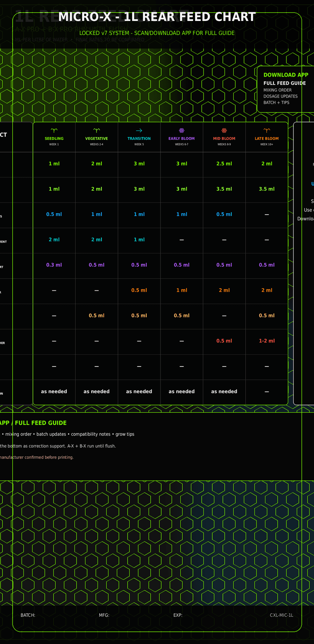Click the '3.5 ml' cell under Late Bloom
The width and height of the screenshot is (314, 644).
pos(267,189)
